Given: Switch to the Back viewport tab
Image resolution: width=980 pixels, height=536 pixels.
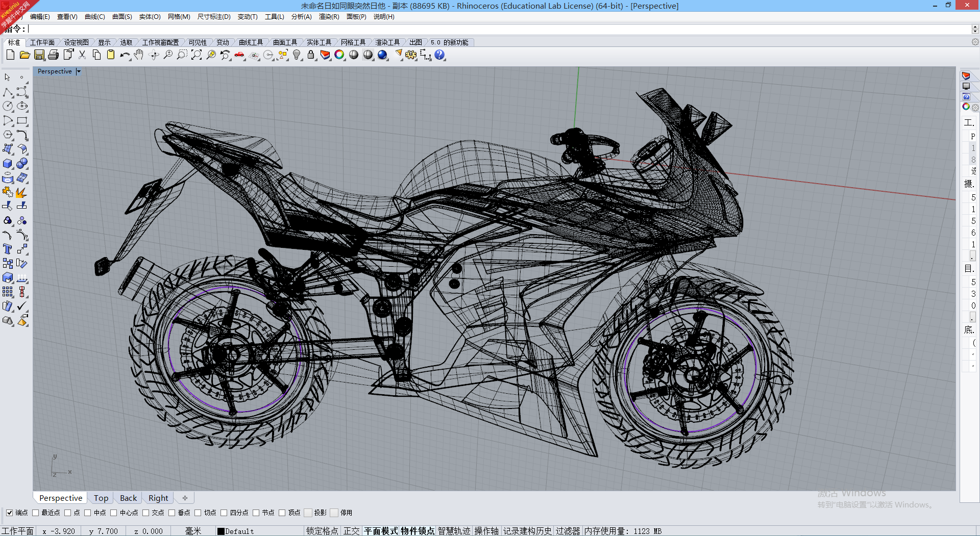Looking at the screenshot, I should [128, 498].
